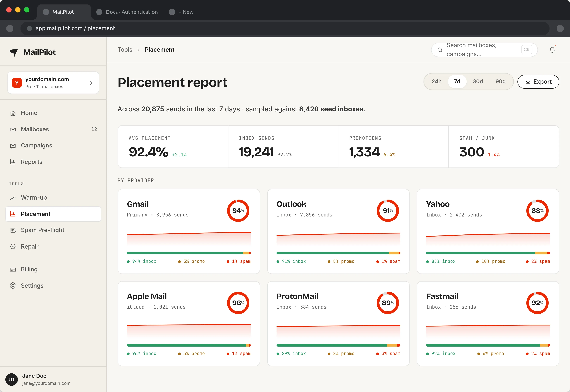
Task: Click the Campaigns icon in sidebar
Action: (x=13, y=146)
